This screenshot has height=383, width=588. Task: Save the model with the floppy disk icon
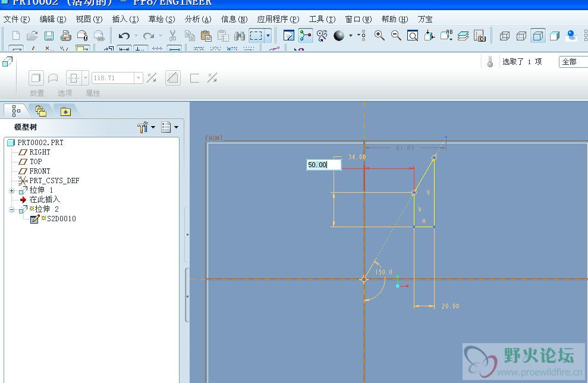49,36
